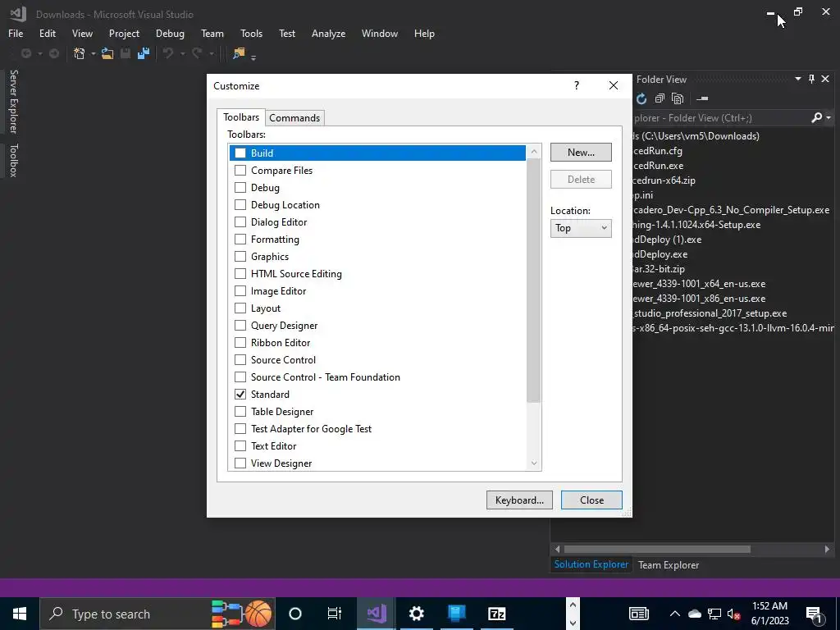The height and width of the screenshot is (630, 840).
Task: Open 7-Zip from the taskbar
Action: 496,614
